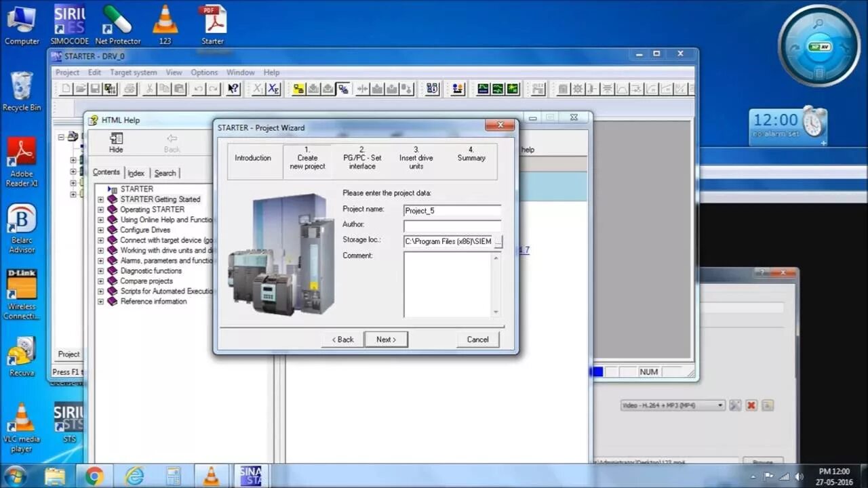
Task: Collapse the root node of STARTER project tree
Action: point(61,136)
